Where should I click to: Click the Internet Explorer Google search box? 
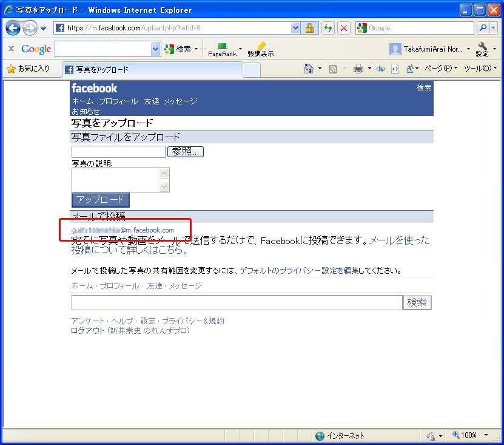(415, 28)
